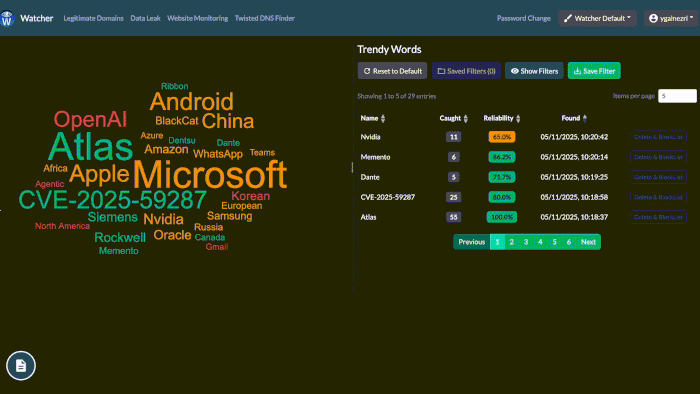Click the caught count badge 55
Screen dimensions: 700x394
[454, 217]
